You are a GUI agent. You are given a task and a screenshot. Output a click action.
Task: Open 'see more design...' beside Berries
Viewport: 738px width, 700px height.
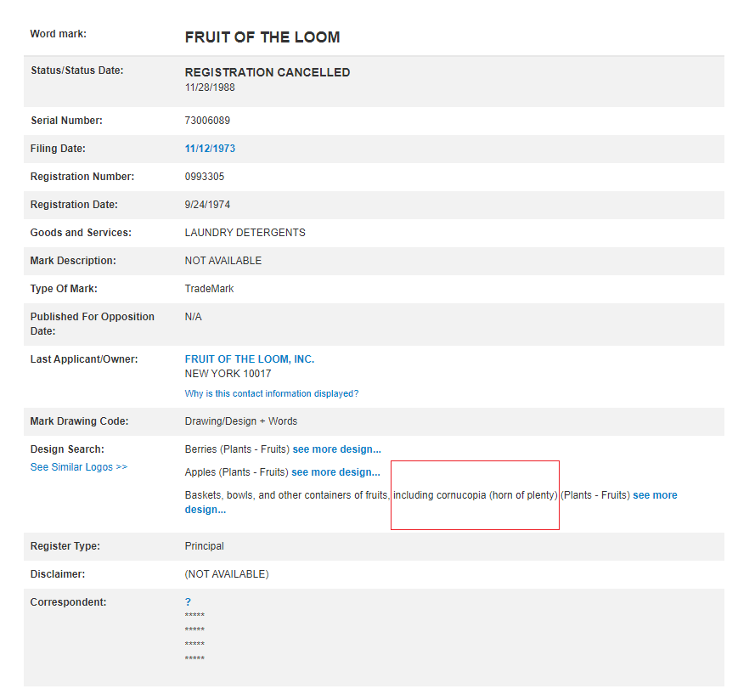[337, 449]
